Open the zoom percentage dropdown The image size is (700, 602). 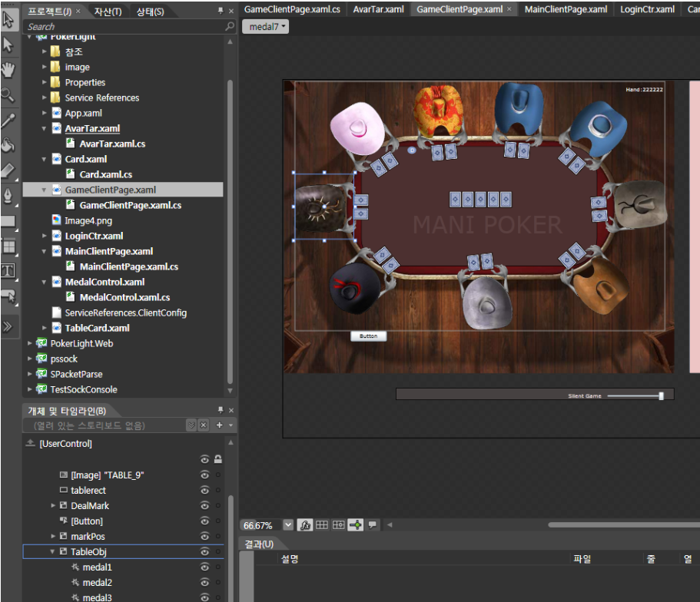[x=288, y=524]
